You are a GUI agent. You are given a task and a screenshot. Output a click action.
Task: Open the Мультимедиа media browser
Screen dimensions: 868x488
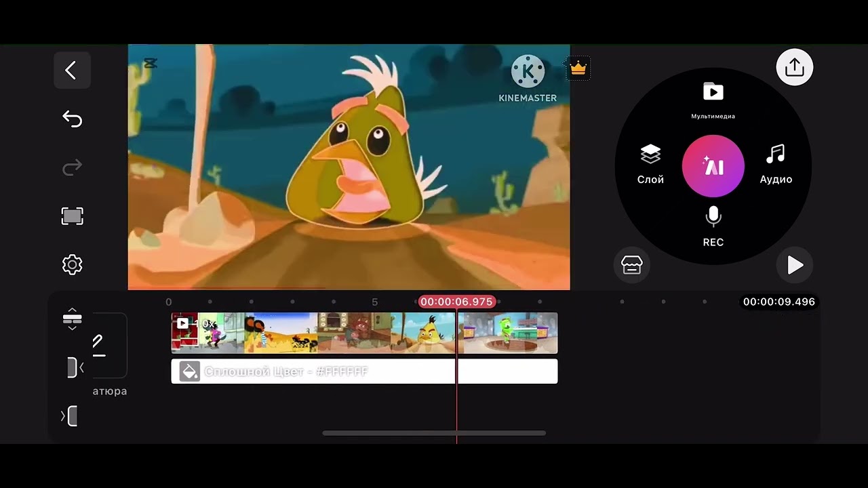click(713, 100)
